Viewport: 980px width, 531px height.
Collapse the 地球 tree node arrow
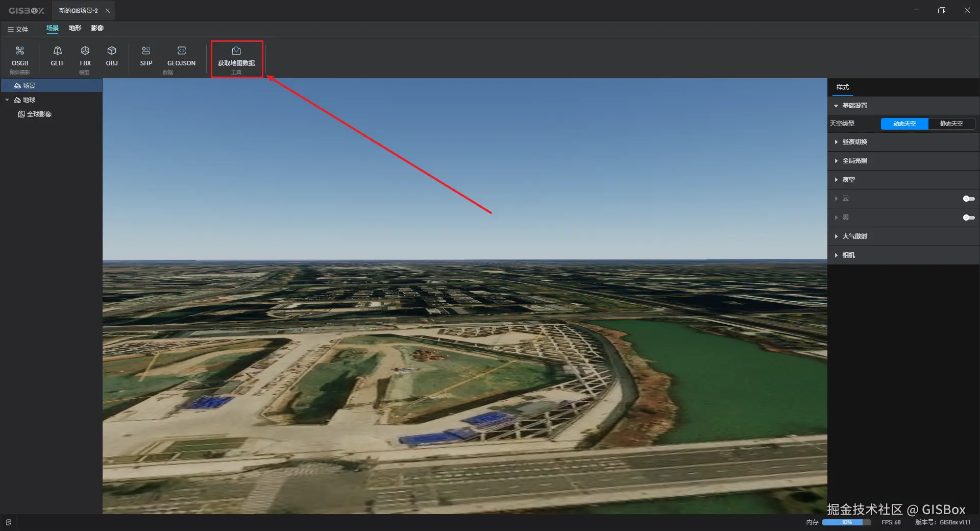pyautogui.click(x=7, y=100)
